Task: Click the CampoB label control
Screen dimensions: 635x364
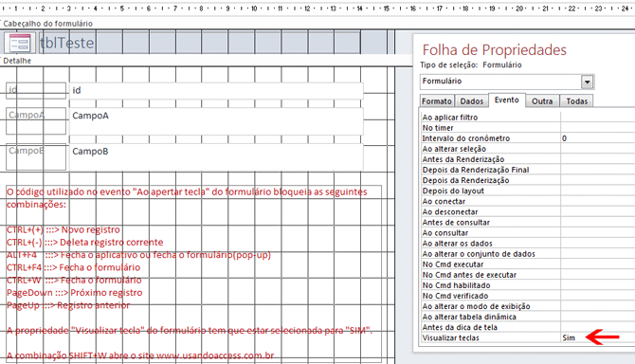Action: (36, 156)
